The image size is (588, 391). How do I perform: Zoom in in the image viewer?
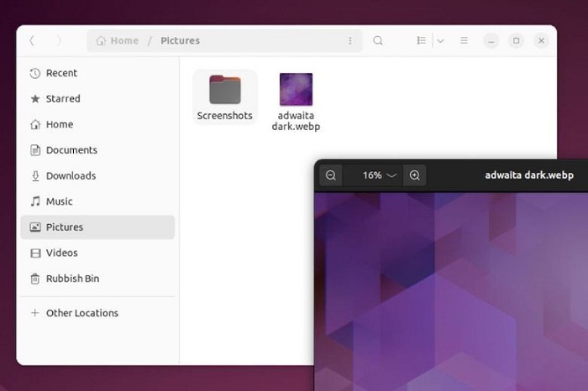(414, 175)
